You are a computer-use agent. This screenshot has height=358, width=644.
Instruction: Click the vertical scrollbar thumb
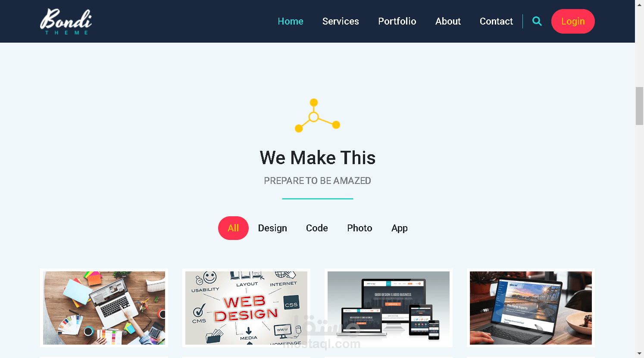pyautogui.click(x=639, y=106)
